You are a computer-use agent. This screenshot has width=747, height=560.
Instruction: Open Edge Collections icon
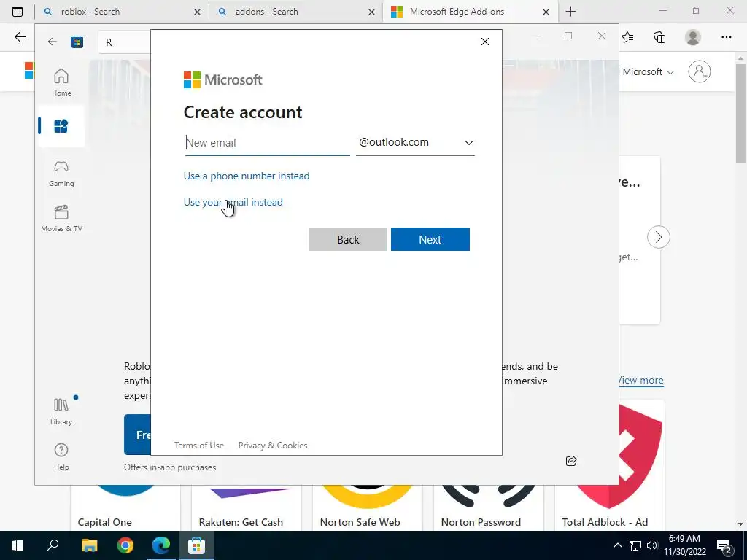coord(659,37)
